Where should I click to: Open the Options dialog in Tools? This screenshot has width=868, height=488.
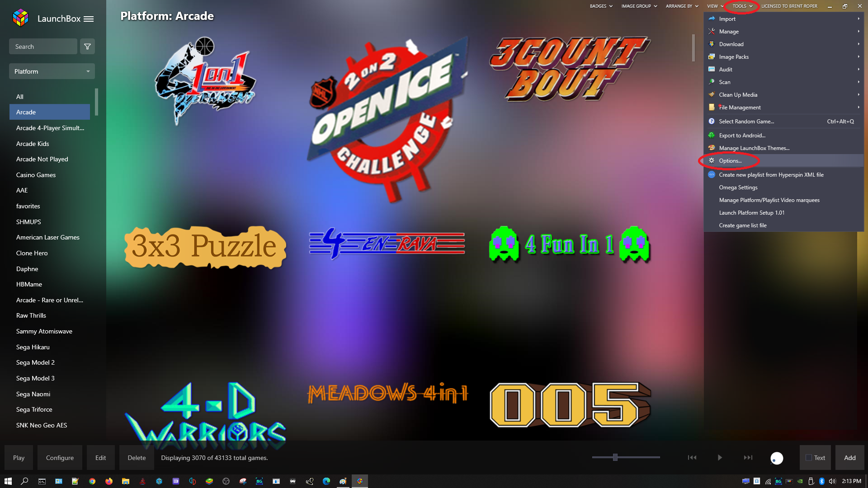pos(730,160)
